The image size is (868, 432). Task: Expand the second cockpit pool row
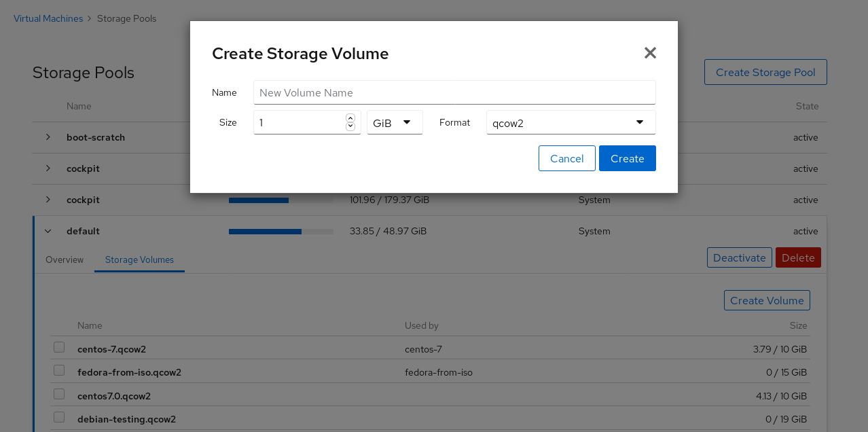(x=48, y=200)
